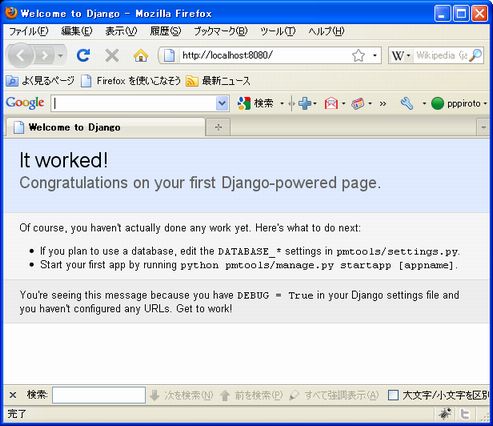Open the 編集(E) menu
This screenshot has width=493, height=426.
(x=76, y=31)
